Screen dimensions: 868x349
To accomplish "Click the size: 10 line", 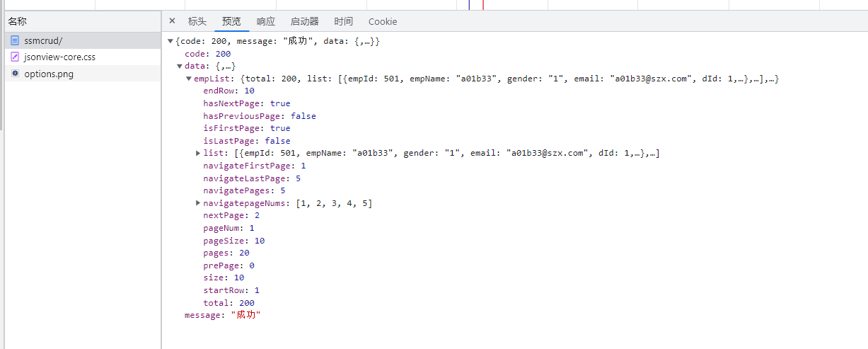I will click(x=224, y=278).
